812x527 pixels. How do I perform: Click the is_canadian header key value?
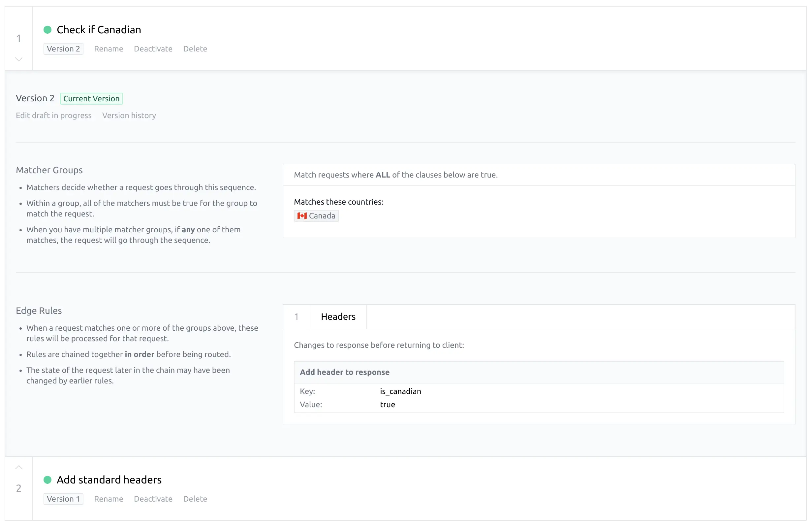tap(400, 391)
